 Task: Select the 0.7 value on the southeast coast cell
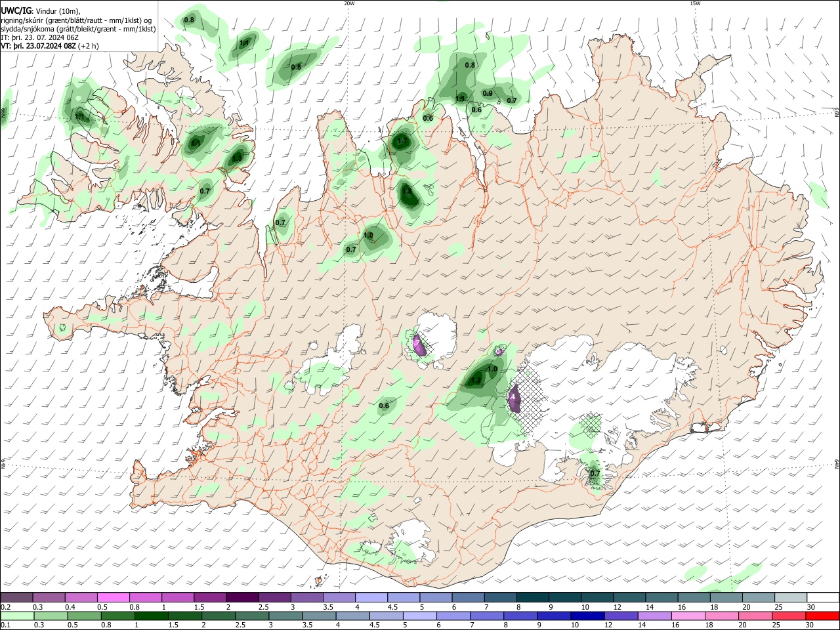(x=595, y=473)
